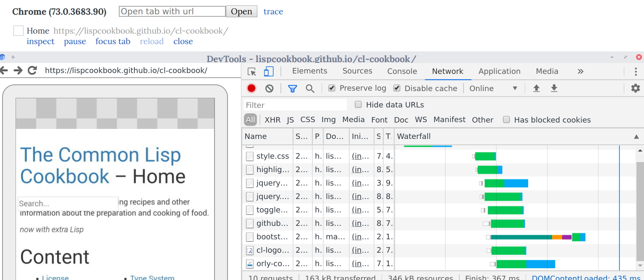Click the bootst... waterfall timing bar

[x=536, y=237]
